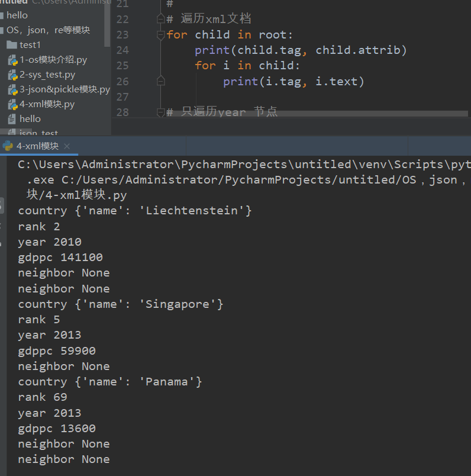Screen dimensions: 471x476
Task: Select the top hello item in project tree
Action: 17,15
